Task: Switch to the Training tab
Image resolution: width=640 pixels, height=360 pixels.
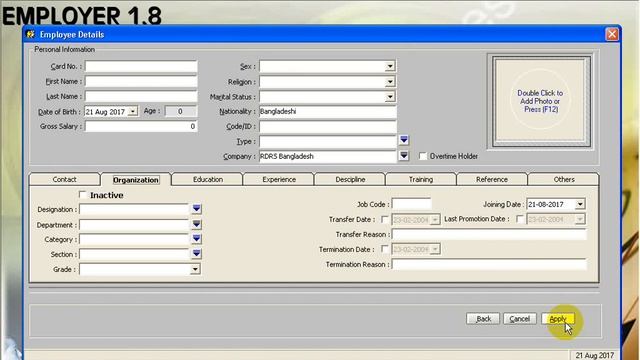Action: (x=421, y=179)
